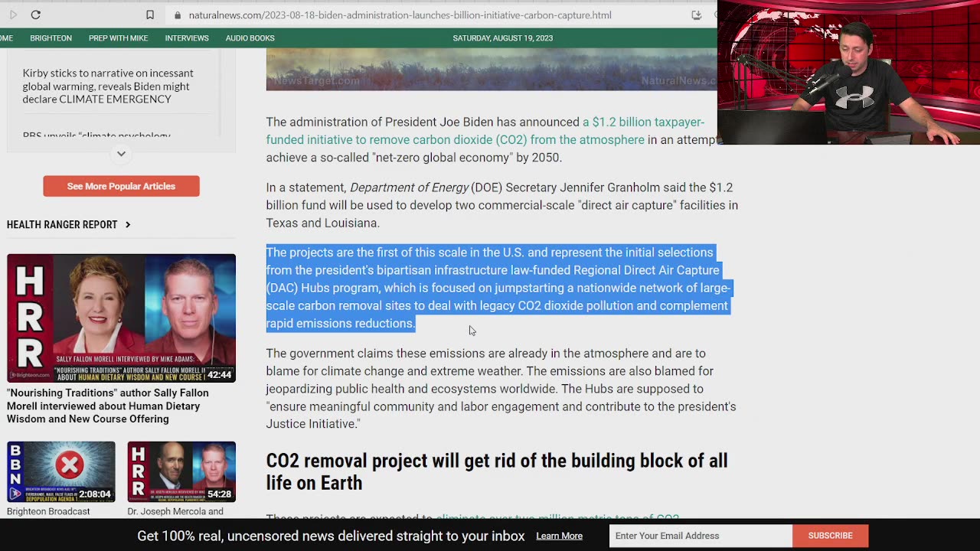Viewport: 980px width, 551px height.
Task: Open the AUDIO BOOKS menu item
Action: click(x=250, y=38)
